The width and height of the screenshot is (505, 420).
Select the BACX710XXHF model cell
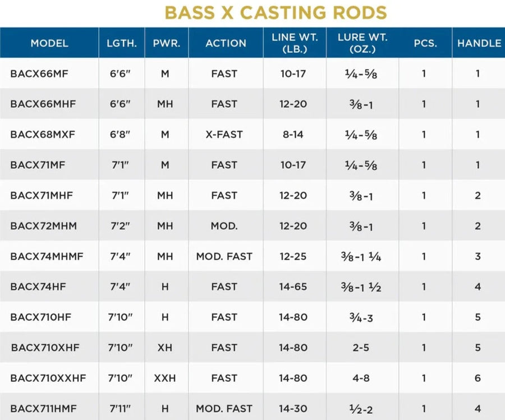coord(48,378)
